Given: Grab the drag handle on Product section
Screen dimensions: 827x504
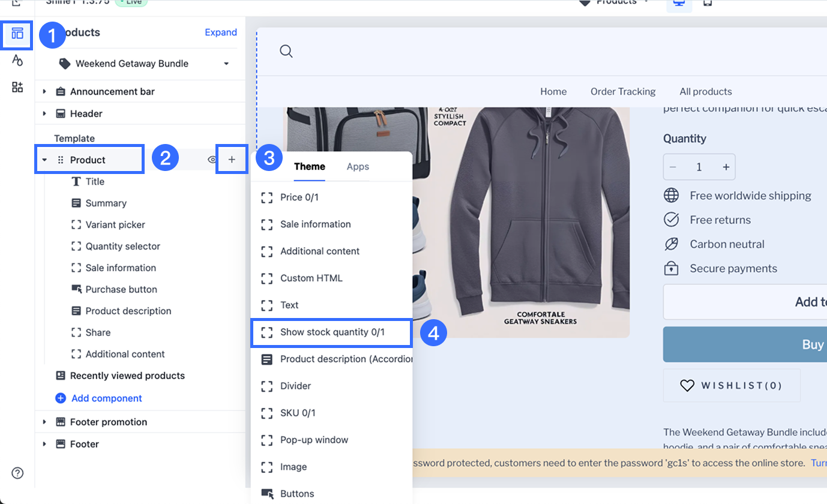Looking at the screenshot, I should pyautogui.click(x=60, y=160).
